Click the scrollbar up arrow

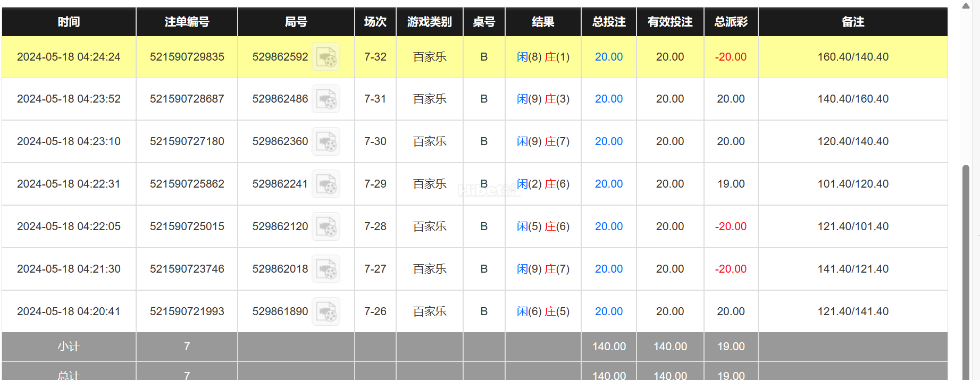coord(966,6)
